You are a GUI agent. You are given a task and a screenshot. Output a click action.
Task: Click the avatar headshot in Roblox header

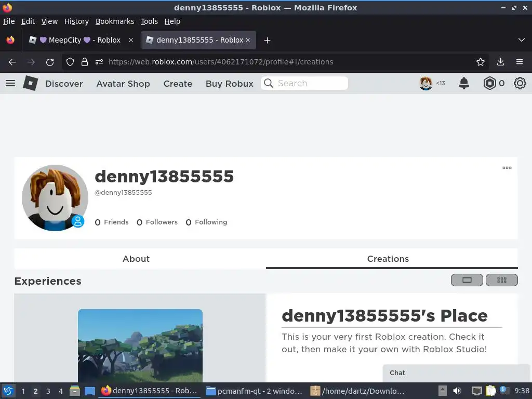click(426, 83)
